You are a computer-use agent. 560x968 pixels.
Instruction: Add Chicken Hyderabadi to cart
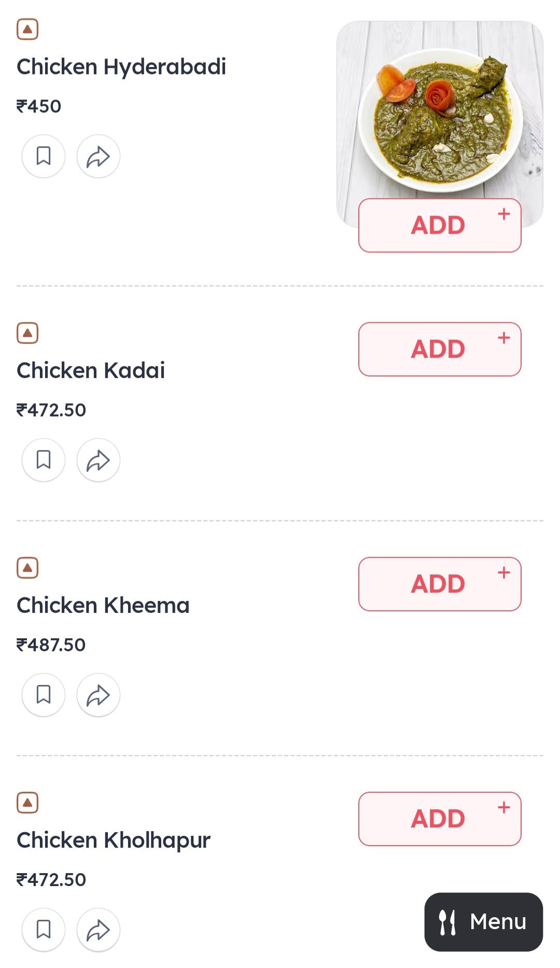coord(440,226)
